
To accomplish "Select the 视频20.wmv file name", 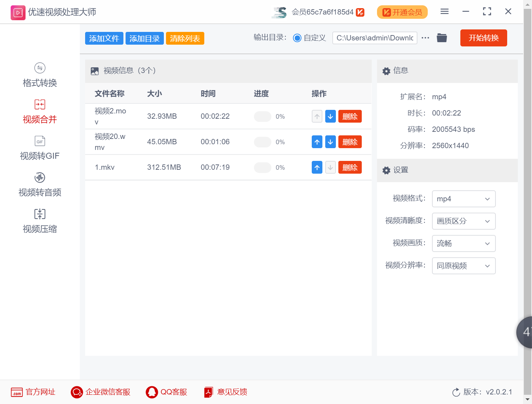I will [110, 142].
